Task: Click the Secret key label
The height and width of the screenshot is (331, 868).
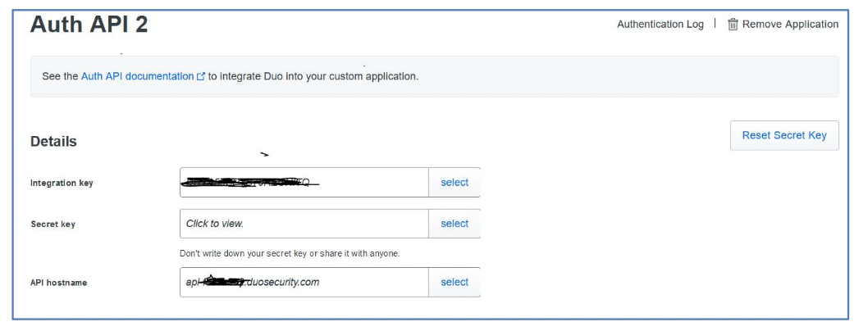Action: pos(53,224)
